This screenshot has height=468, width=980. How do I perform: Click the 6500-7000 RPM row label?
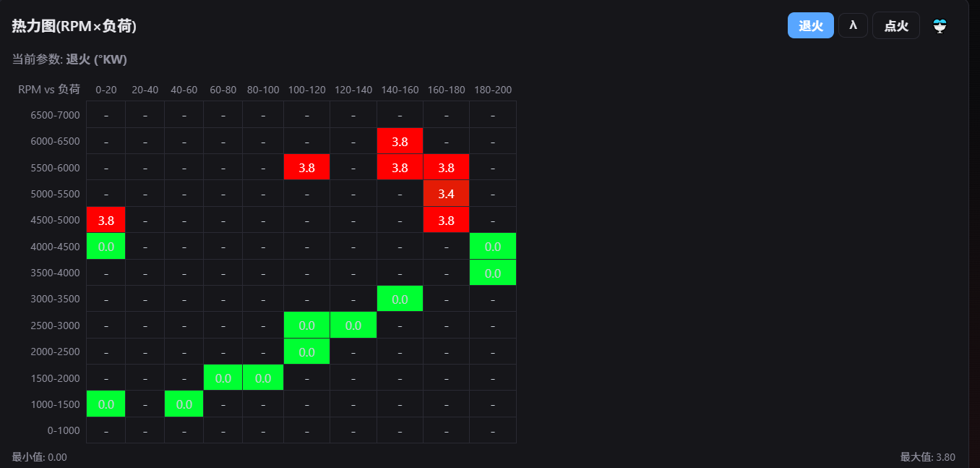(55, 115)
